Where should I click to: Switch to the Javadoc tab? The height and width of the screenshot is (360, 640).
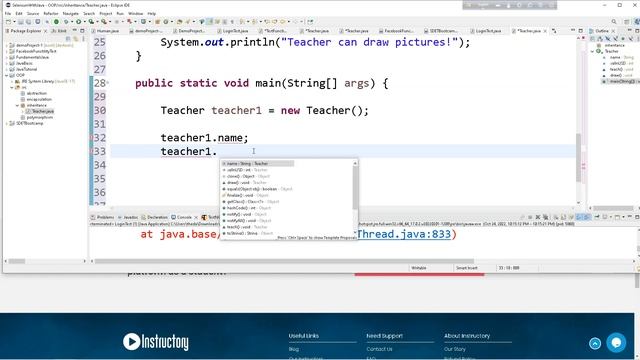[128, 217]
